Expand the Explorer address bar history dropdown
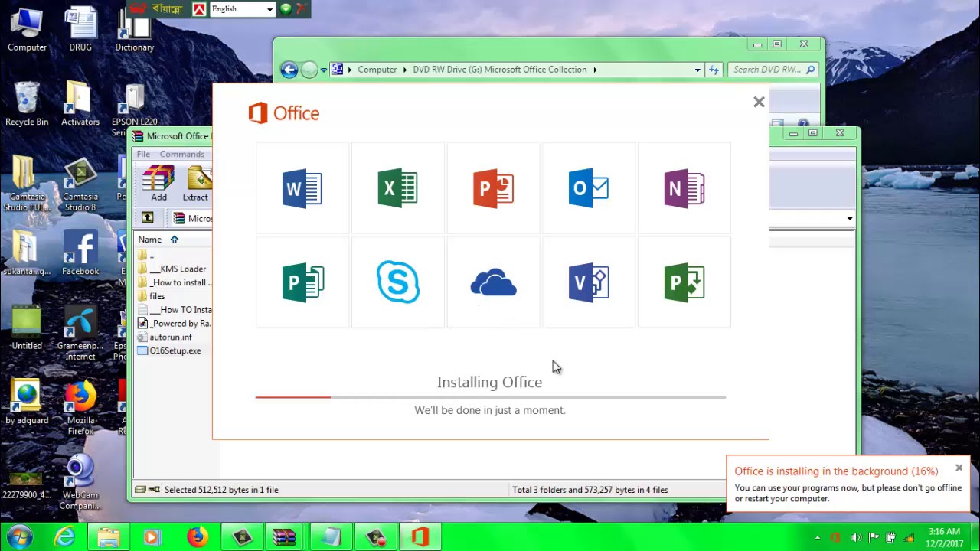980x551 pixels. click(697, 70)
